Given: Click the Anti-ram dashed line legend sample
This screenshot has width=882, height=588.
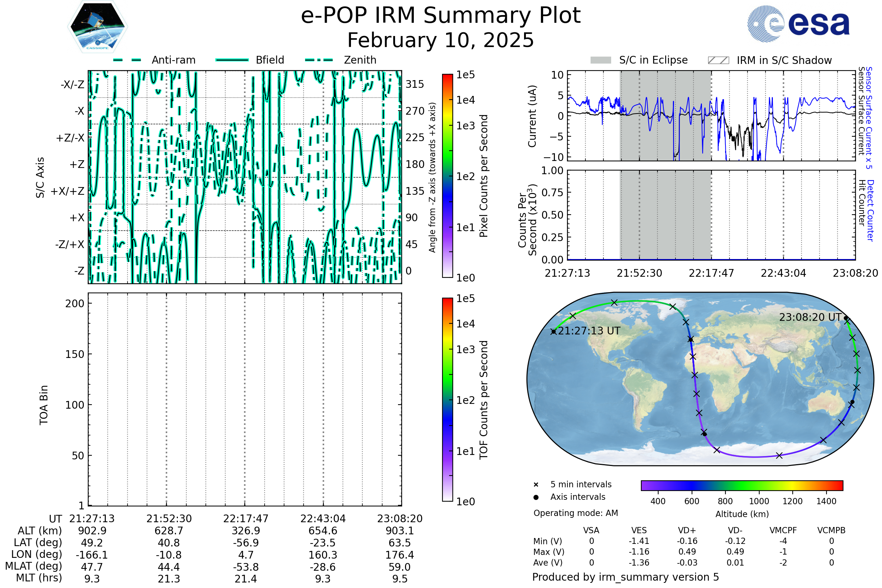Looking at the screenshot, I should pos(127,60).
